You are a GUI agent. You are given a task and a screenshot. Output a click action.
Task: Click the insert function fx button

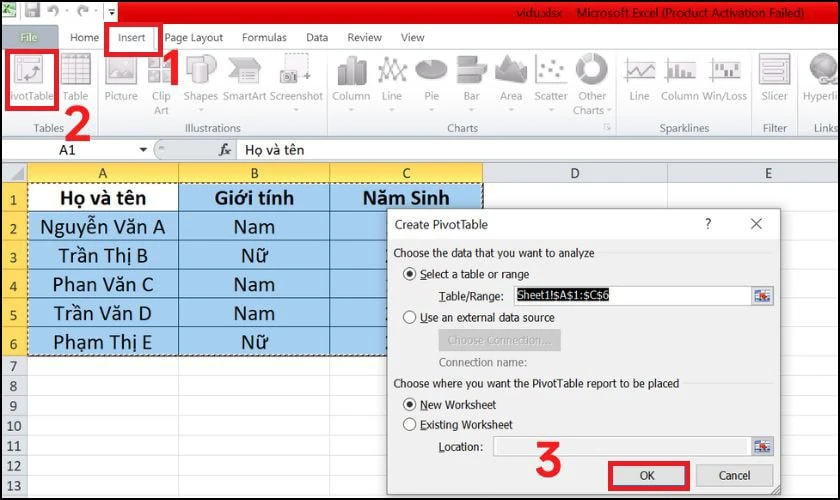225,150
